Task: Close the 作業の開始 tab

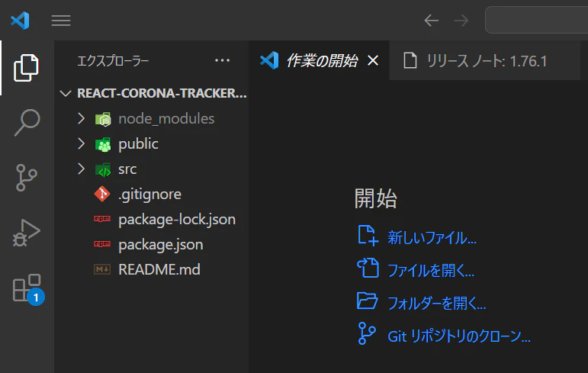Action: (373, 60)
